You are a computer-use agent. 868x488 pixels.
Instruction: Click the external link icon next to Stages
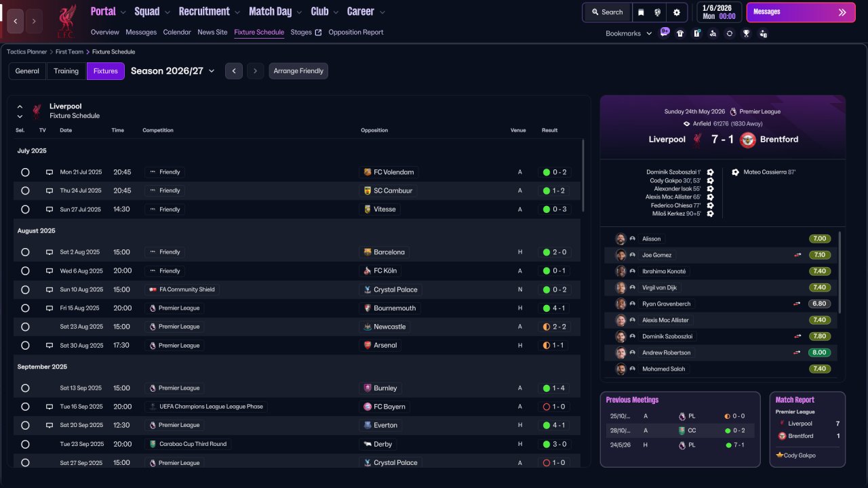[x=318, y=33]
